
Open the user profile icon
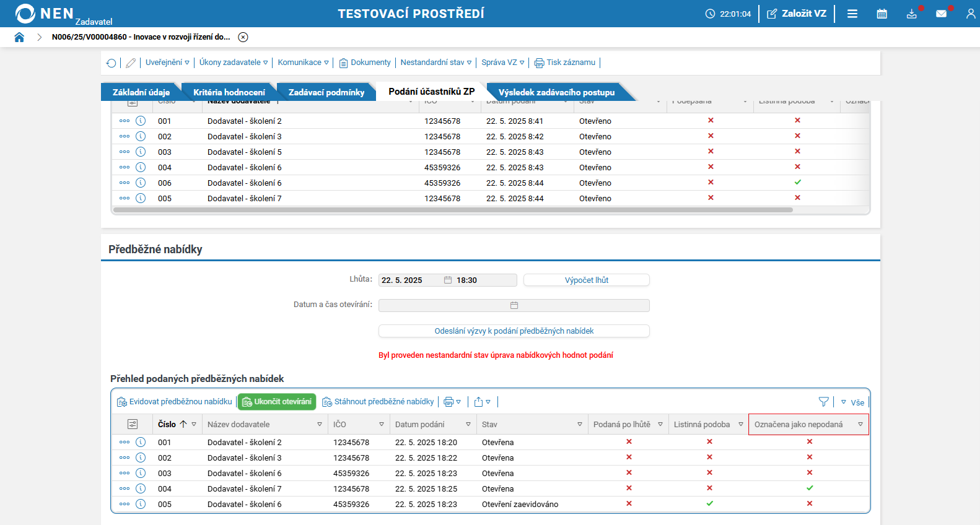coord(971,14)
